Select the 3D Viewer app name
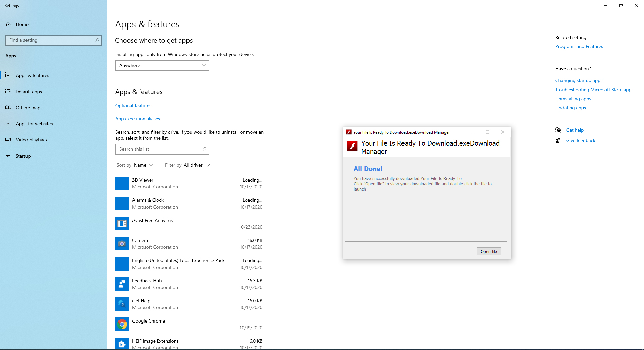Image resolution: width=644 pixels, height=350 pixels. 143,180
